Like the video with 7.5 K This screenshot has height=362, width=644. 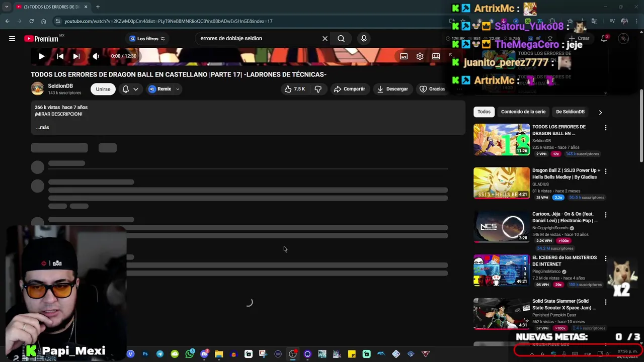pos(294,89)
